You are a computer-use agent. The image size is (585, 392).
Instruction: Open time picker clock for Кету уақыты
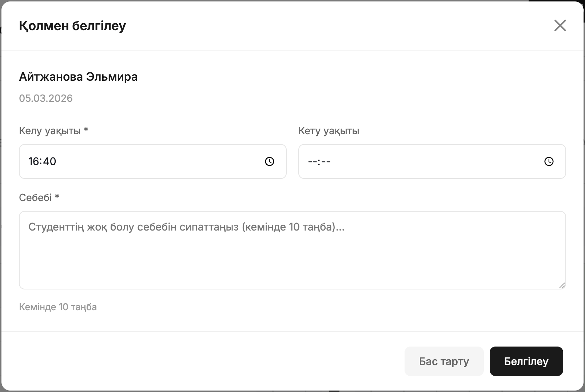pos(549,161)
